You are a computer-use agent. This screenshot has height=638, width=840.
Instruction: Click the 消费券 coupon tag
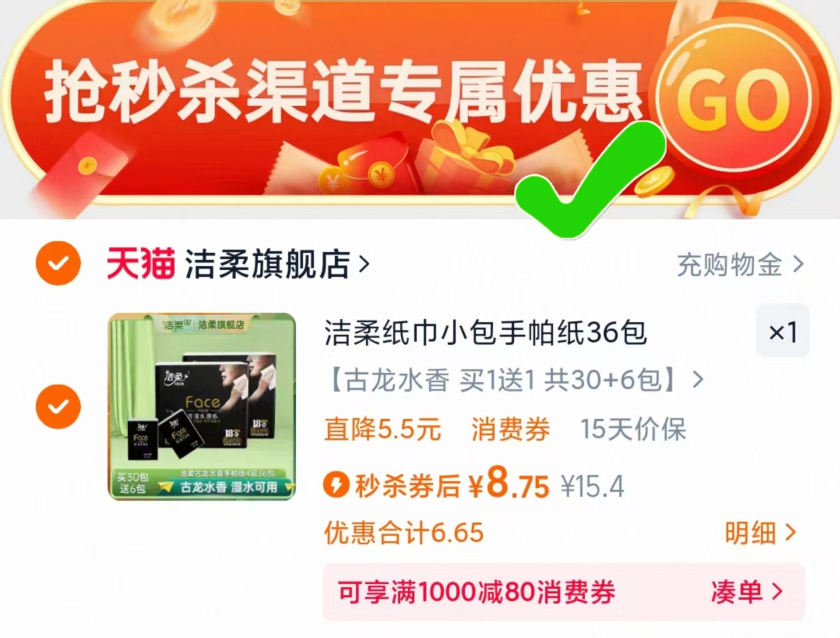pos(510,429)
